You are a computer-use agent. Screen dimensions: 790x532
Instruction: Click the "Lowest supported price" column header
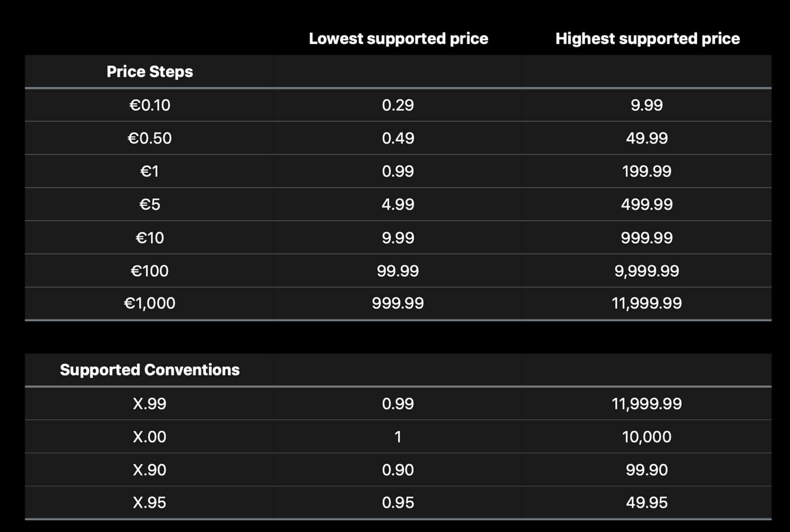(x=398, y=39)
